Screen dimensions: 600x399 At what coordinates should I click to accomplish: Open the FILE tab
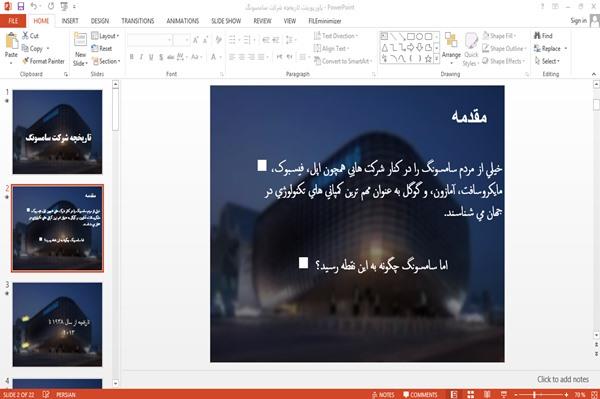(x=13, y=21)
